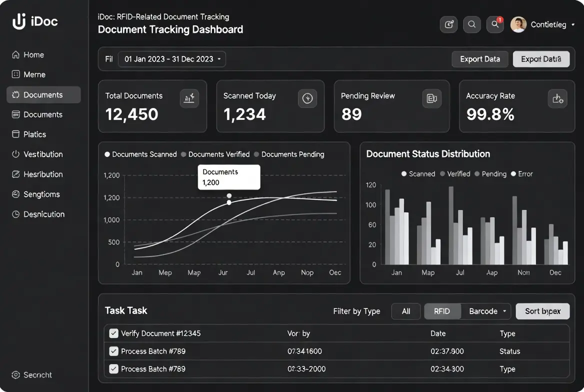Click the iDoc logo icon

coord(19,21)
